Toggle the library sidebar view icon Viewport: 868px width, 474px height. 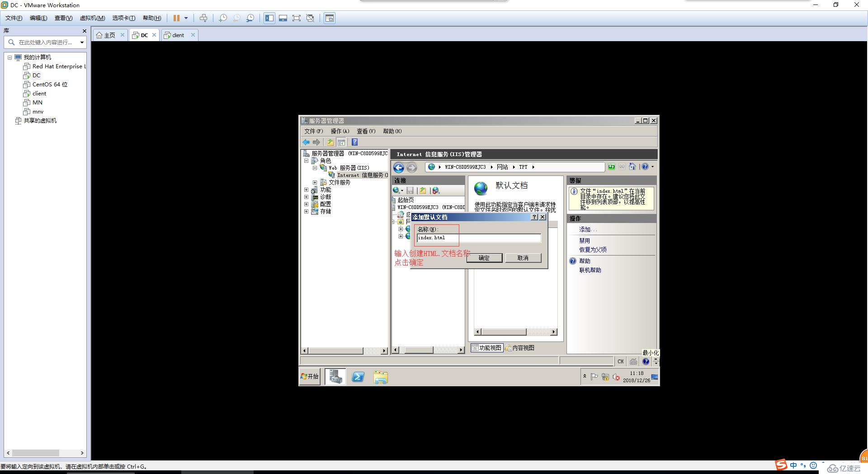(269, 18)
